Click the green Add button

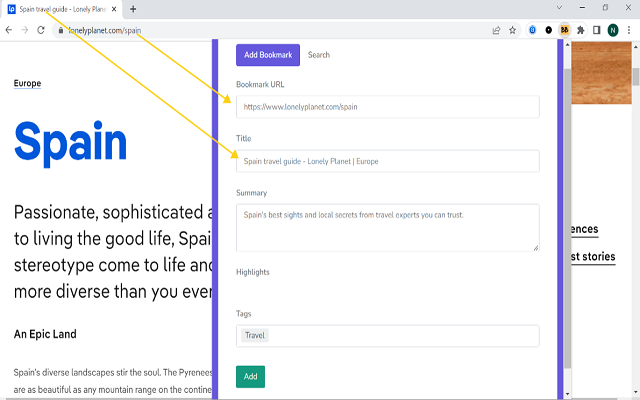(x=250, y=377)
